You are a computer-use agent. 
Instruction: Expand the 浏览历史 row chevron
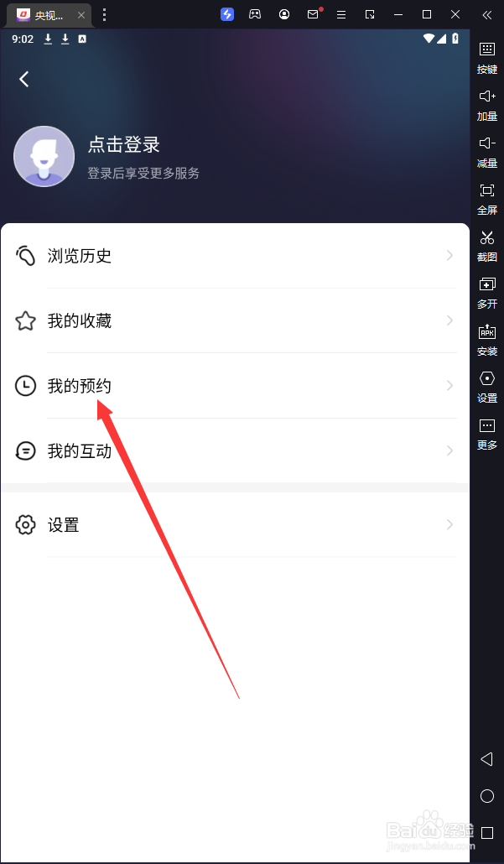click(450, 256)
